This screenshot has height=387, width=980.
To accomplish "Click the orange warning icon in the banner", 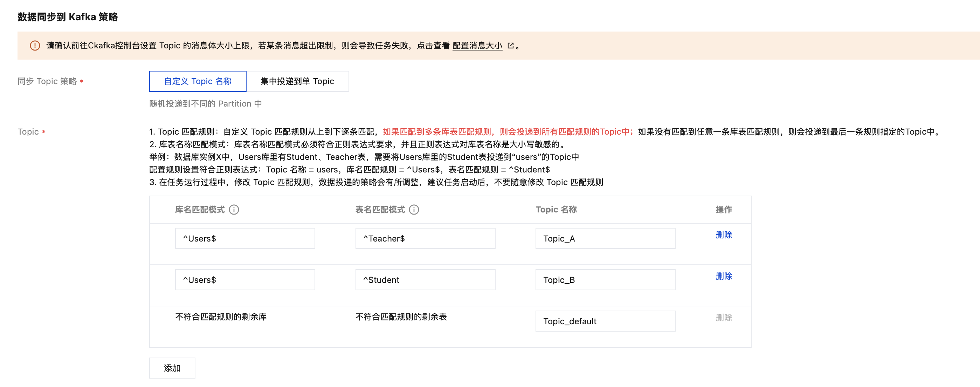I will point(35,46).
